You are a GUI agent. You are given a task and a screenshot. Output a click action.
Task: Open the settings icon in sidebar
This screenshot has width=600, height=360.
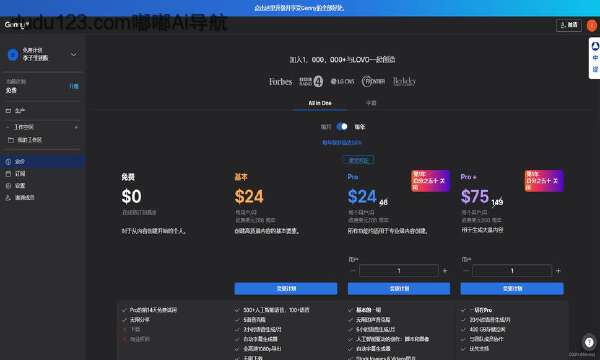pos(8,186)
